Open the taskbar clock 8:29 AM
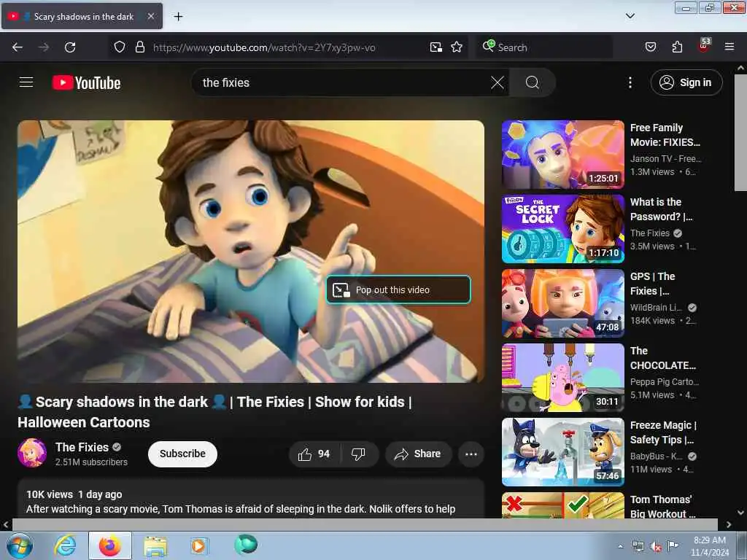 (710, 546)
